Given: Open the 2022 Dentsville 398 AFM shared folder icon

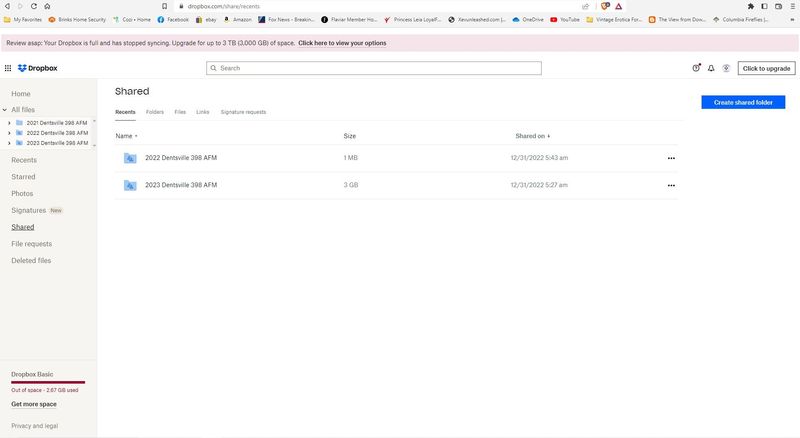Looking at the screenshot, I should coord(130,158).
